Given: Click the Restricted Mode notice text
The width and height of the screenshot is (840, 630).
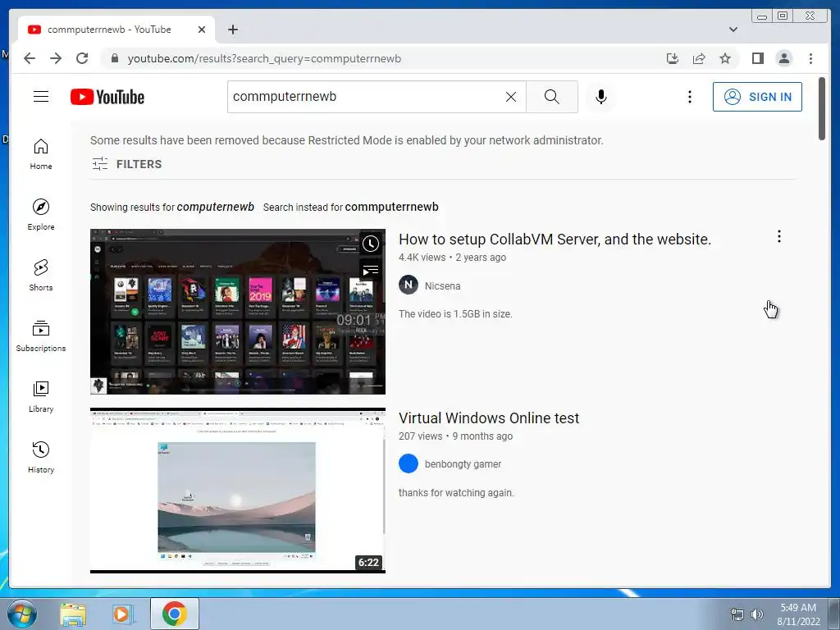Looking at the screenshot, I should coord(347,140).
